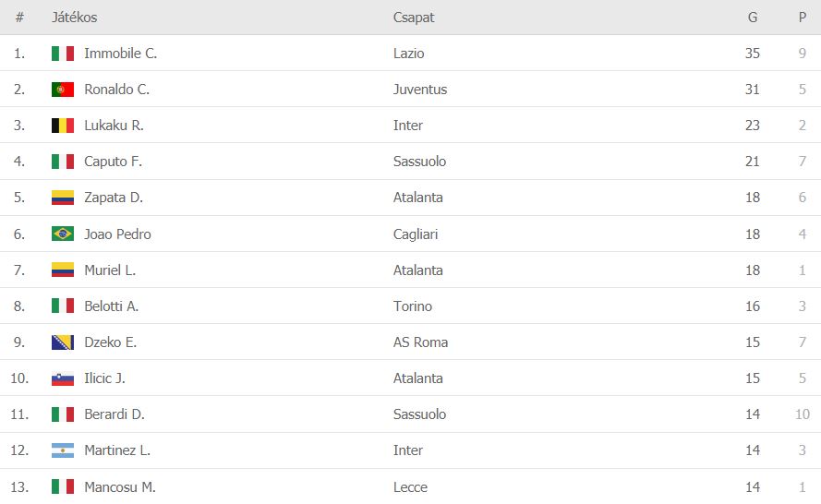The height and width of the screenshot is (504, 821).
Task: Open the AS Roma team link
Action: tap(420, 342)
